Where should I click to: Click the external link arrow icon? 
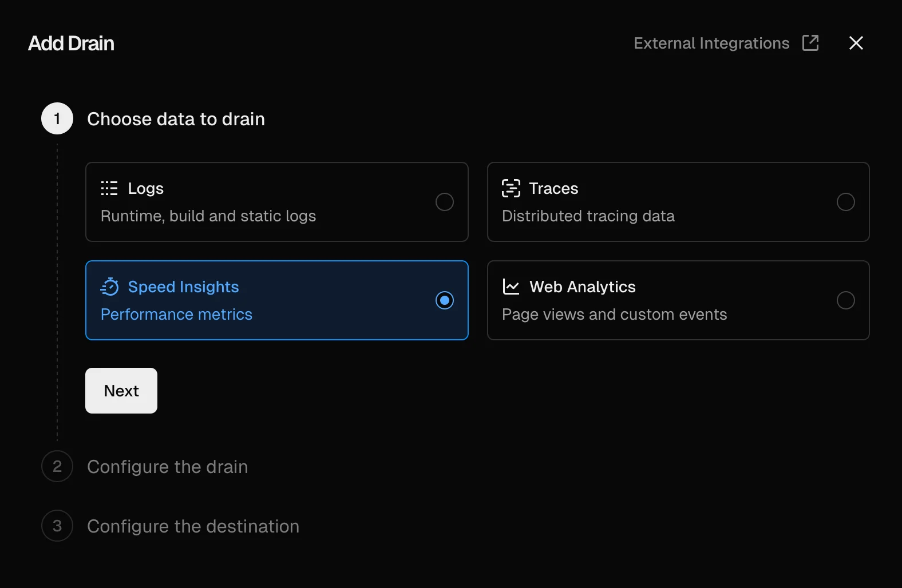click(x=810, y=43)
